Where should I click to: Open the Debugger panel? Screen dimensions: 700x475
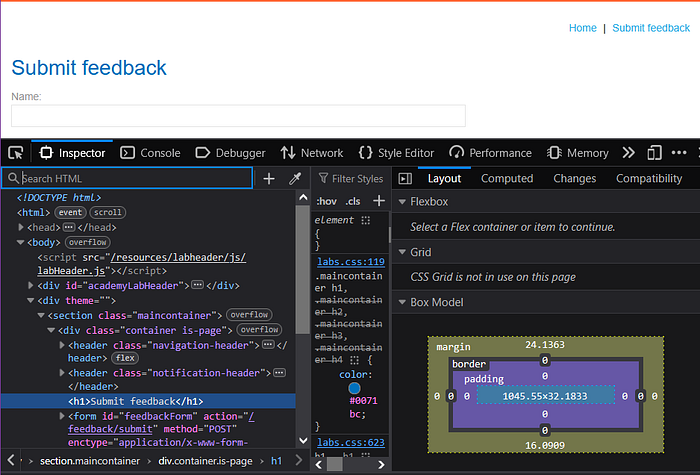(230, 153)
